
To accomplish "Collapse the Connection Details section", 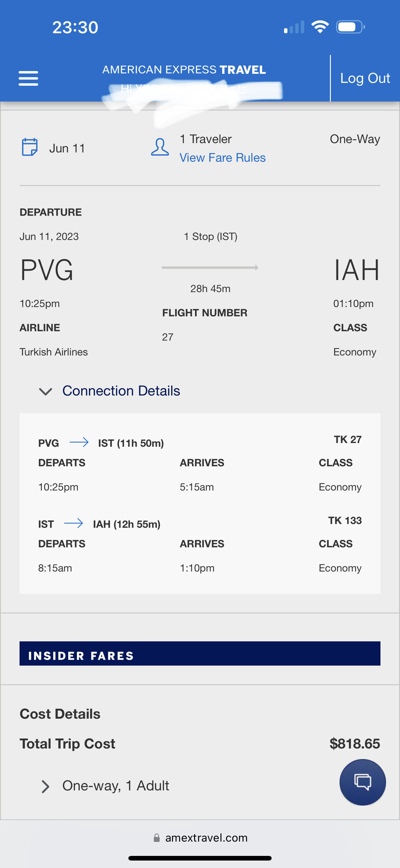I will pos(46,391).
